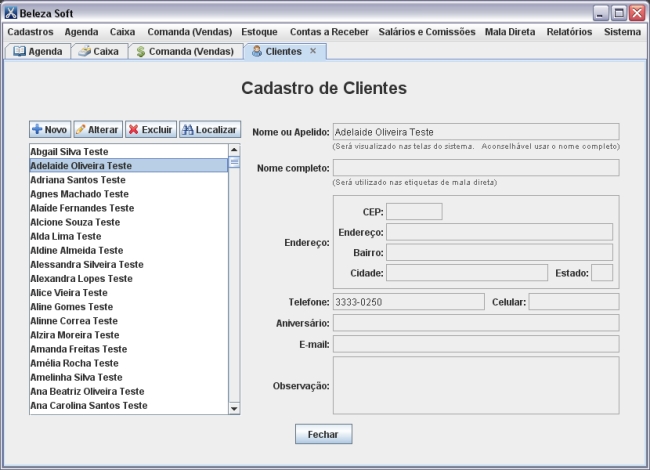
Task: Click the Telefone field showing 3333-0250
Action: click(409, 302)
